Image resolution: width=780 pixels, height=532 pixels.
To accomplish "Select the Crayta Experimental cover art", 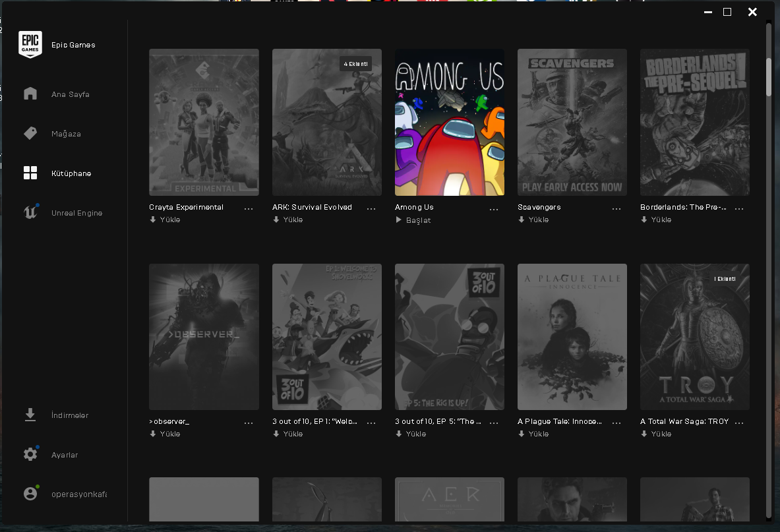I will 204,123.
